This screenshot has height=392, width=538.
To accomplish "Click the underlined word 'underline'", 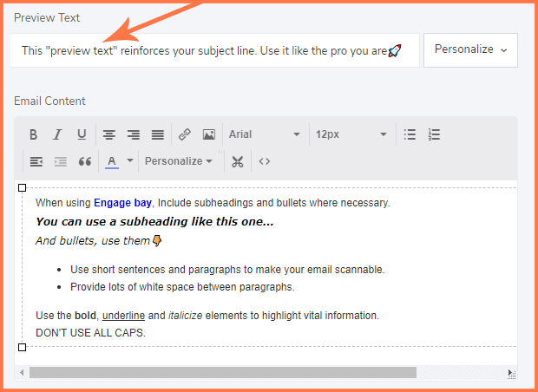I will [123, 316].
